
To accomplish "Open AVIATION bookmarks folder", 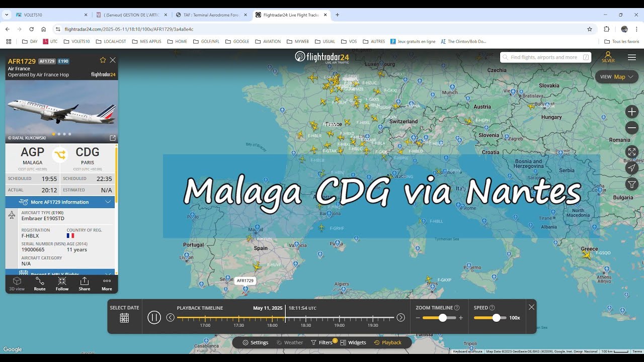I will [268, 41].
